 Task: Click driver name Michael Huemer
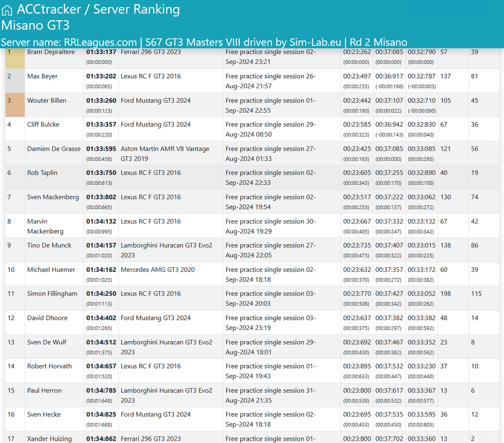coord(51,270)
